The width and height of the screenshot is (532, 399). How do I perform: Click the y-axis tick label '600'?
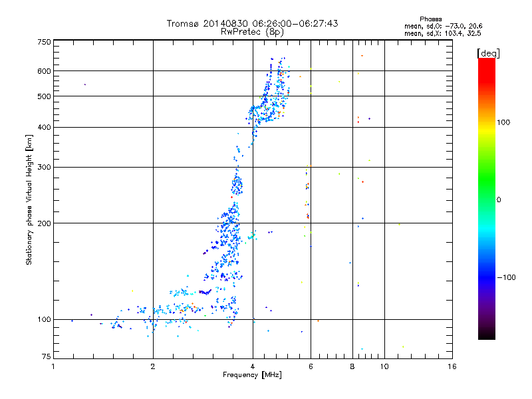click(x=44, y=71)
